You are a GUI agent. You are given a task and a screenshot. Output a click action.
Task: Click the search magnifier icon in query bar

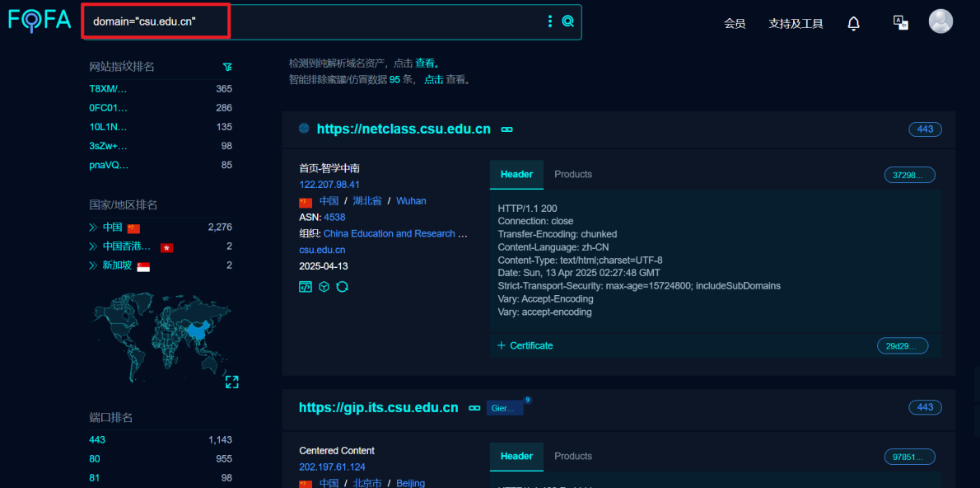pyautogui.click(x=567, y=21)
